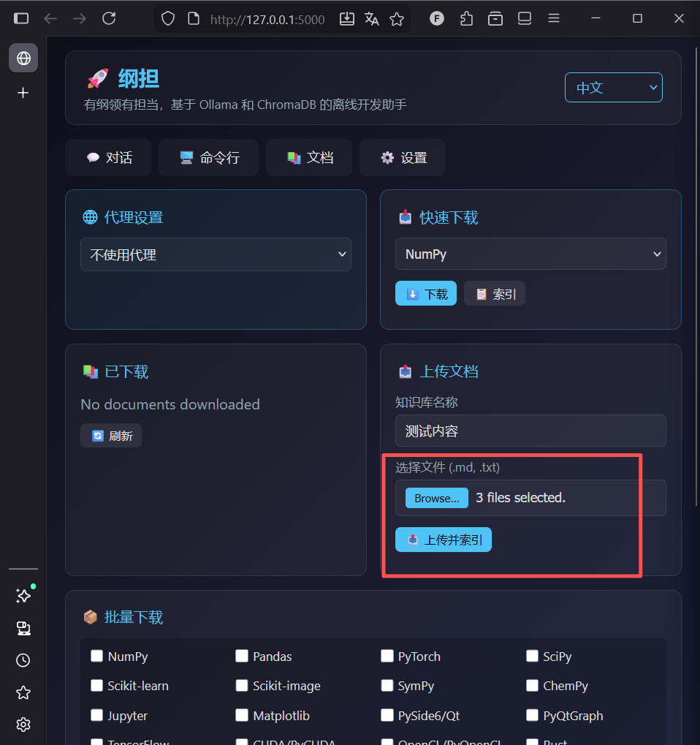Open the AI sparkle sidebar icon
The width and height of the screenshot is (700, 745).
click(23, 596)
